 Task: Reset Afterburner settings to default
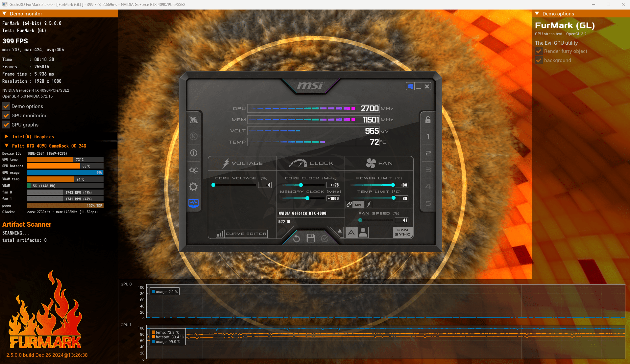coord(297,239)
